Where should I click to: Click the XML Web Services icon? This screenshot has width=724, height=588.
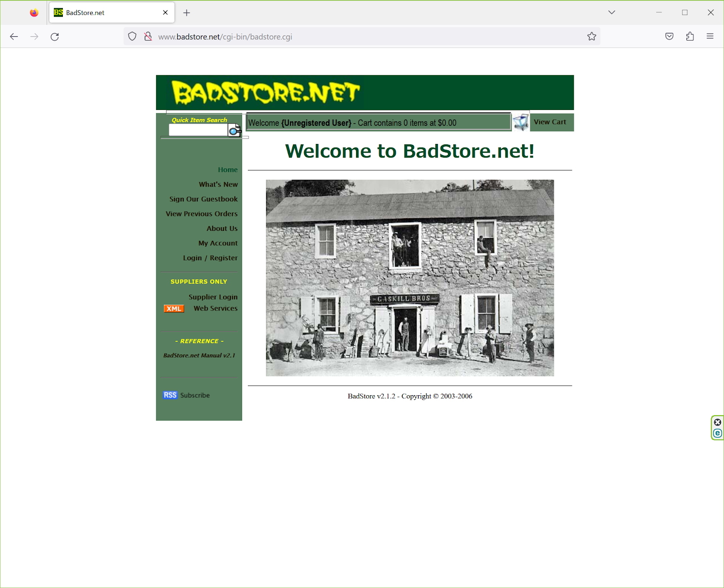[173, 308]
